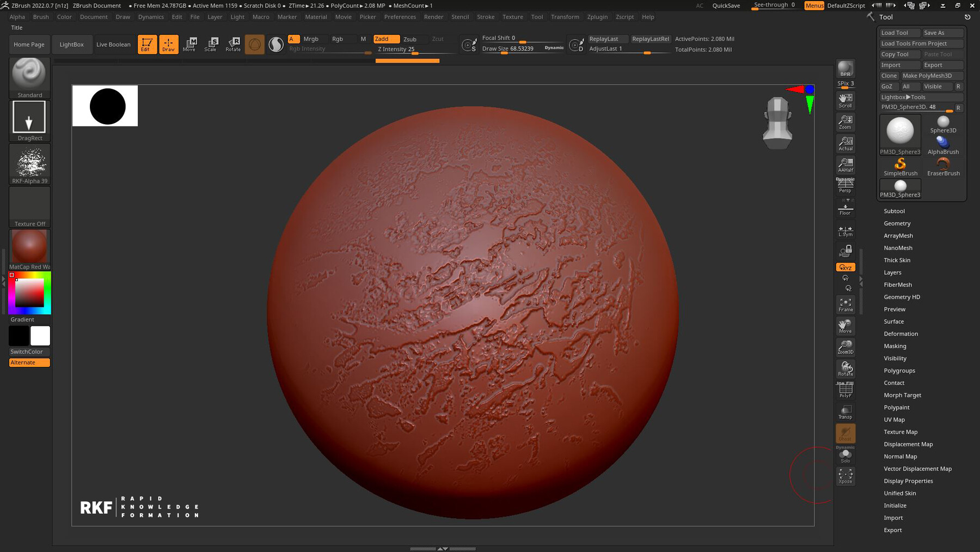Toggle Persp perspective view

845,185
